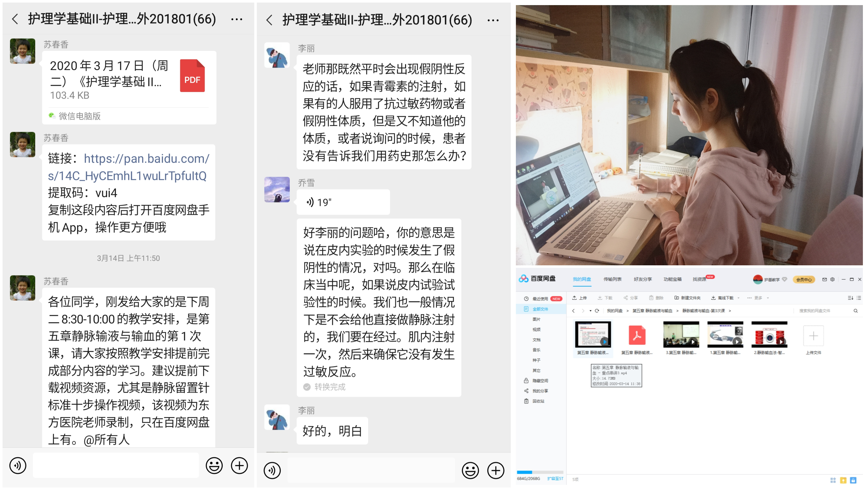
Task: Click the 会员中心 button
Action: (804, 279)
